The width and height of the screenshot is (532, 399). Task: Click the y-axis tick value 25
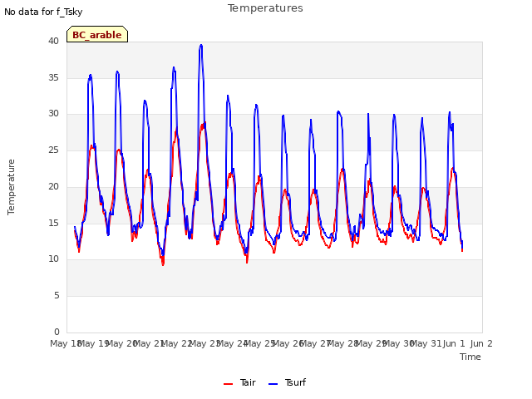(x=53, y=150)
